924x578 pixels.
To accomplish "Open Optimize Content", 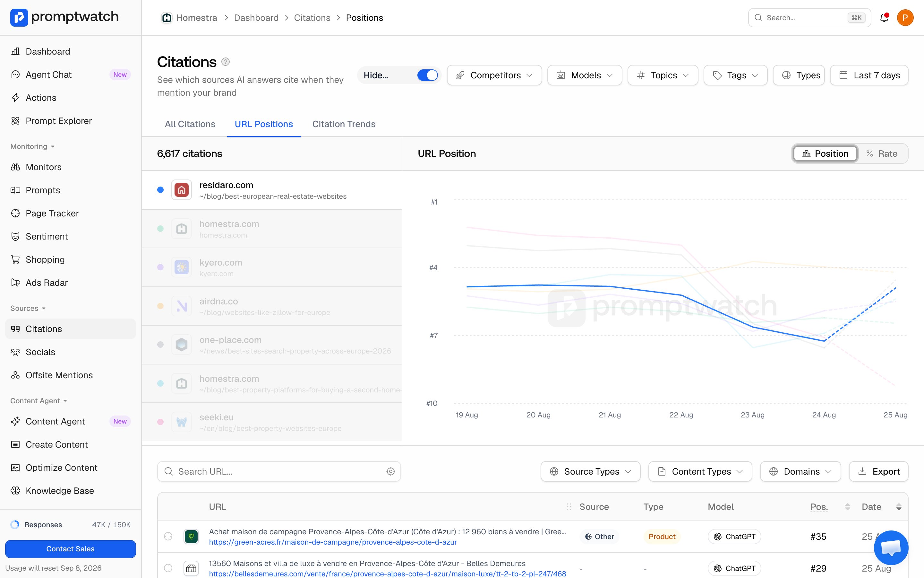I will (70, 468).
